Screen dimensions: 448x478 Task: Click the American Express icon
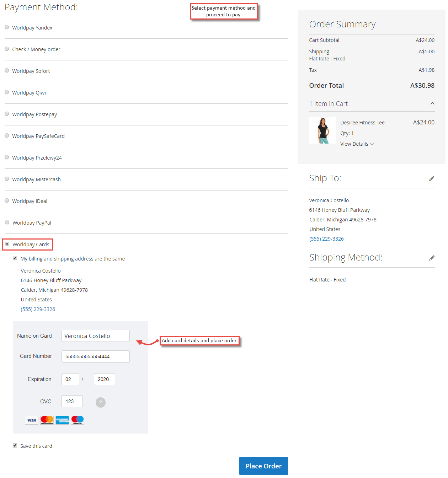pyautogui.click(x=62, y=420)
